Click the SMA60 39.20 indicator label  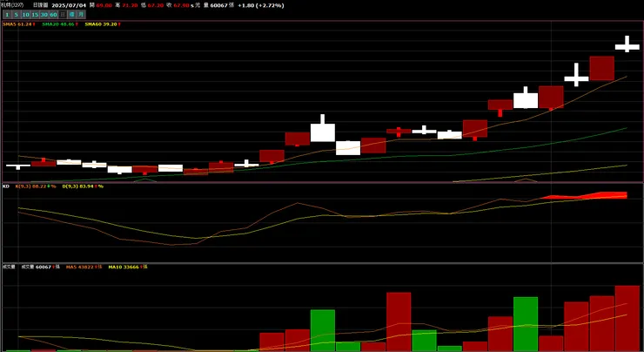coord(103,24)
